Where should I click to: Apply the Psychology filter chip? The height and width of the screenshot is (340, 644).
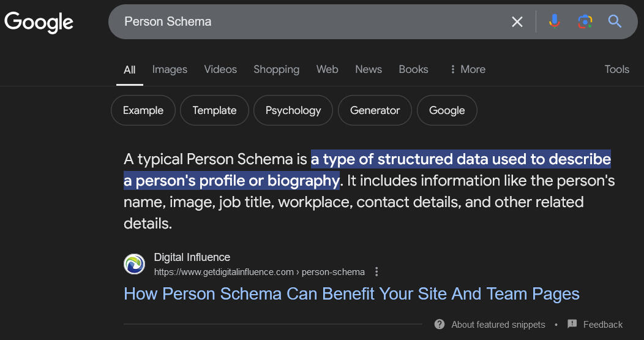pyautogui.click(x=293, y=110)
